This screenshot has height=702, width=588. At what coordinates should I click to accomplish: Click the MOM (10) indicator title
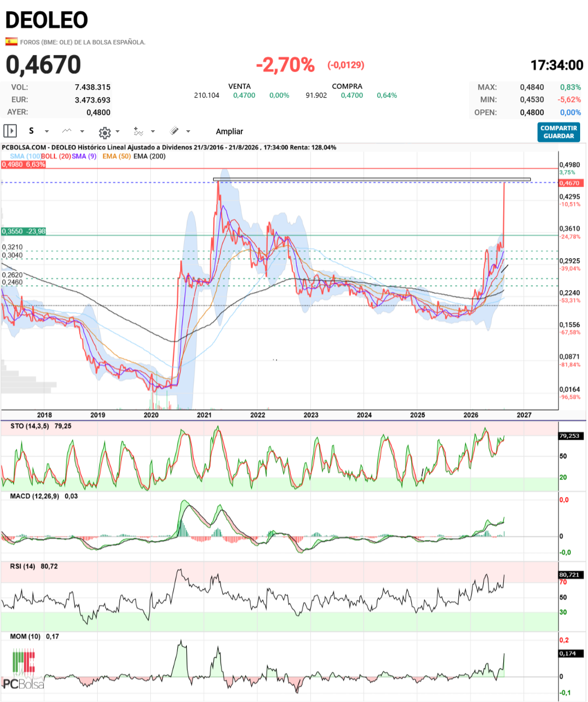click(25, 637)
